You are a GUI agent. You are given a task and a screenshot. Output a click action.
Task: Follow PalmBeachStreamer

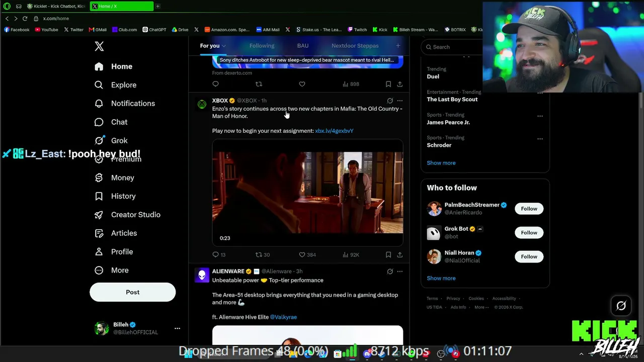tap(529, 209)
